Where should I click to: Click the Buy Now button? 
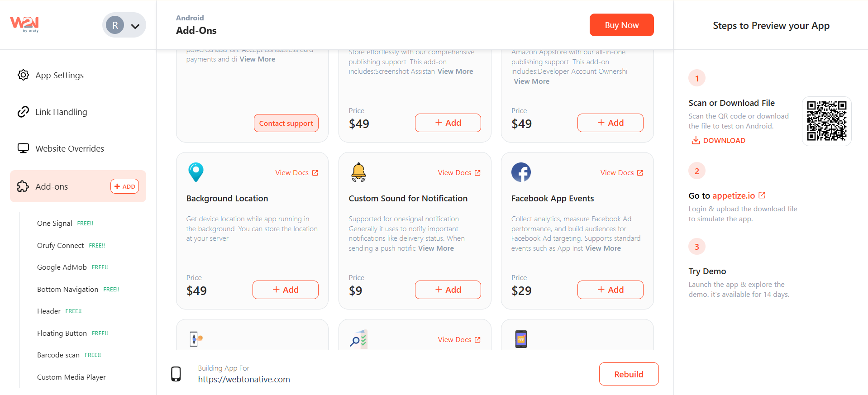[621, 25]
